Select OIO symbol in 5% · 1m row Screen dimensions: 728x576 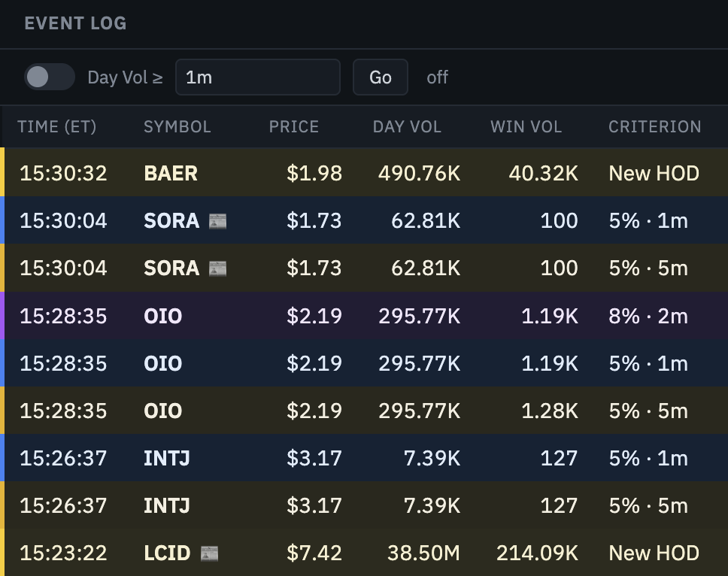point(163,363)
